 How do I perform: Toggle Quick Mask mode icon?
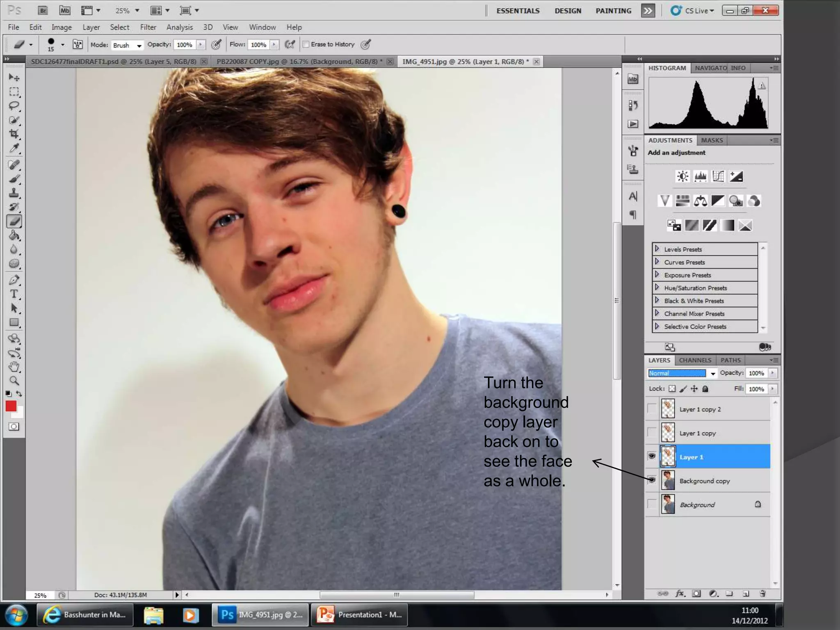click(14, 427)
